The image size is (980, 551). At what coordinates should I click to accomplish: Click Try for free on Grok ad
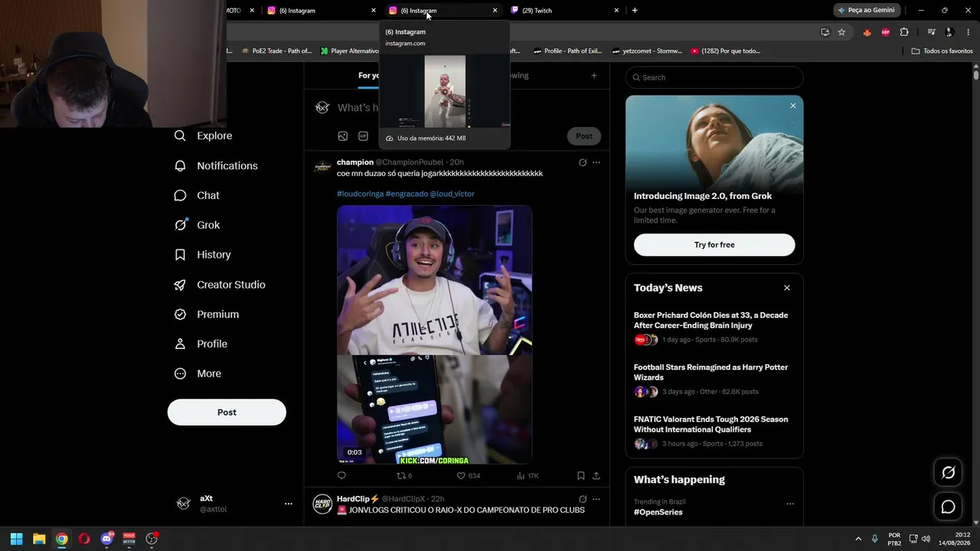click(714, 245)
